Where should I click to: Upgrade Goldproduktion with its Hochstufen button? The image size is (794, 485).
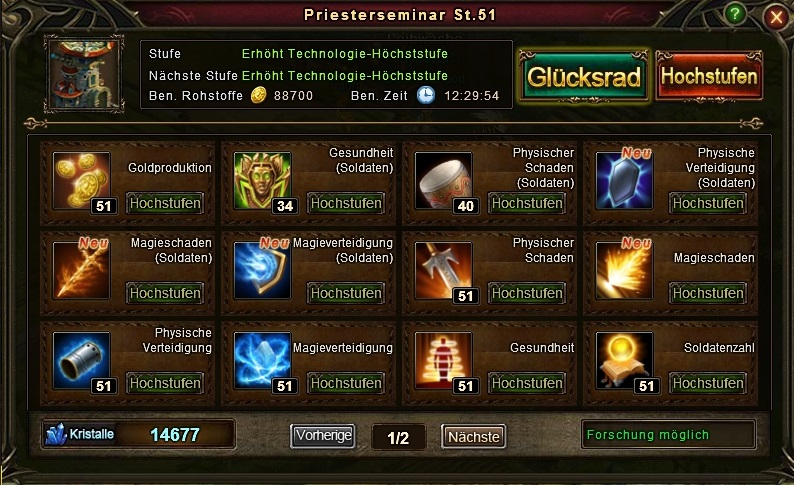tap(165, 203)
